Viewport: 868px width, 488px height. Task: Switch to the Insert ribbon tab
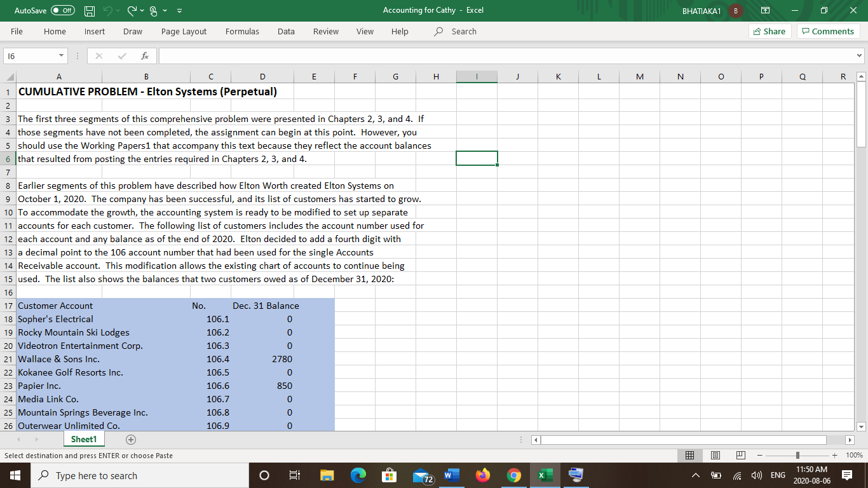click(x=95, y=31)
